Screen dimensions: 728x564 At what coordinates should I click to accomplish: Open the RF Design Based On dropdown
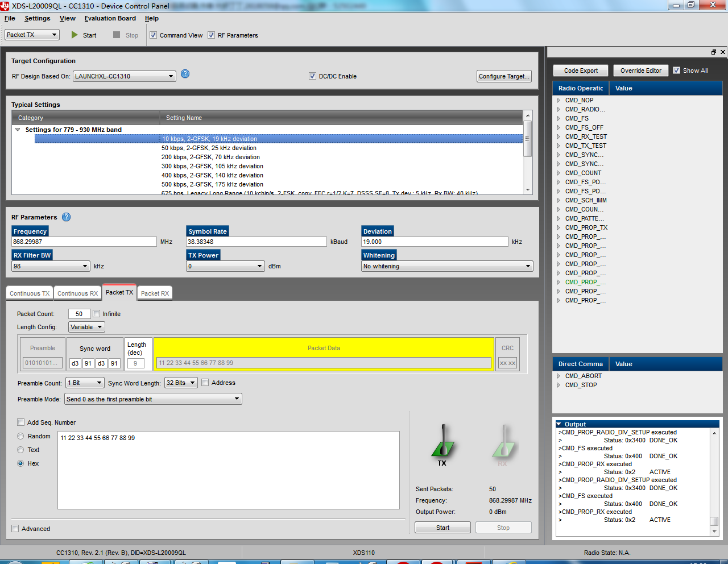(124, 76)
